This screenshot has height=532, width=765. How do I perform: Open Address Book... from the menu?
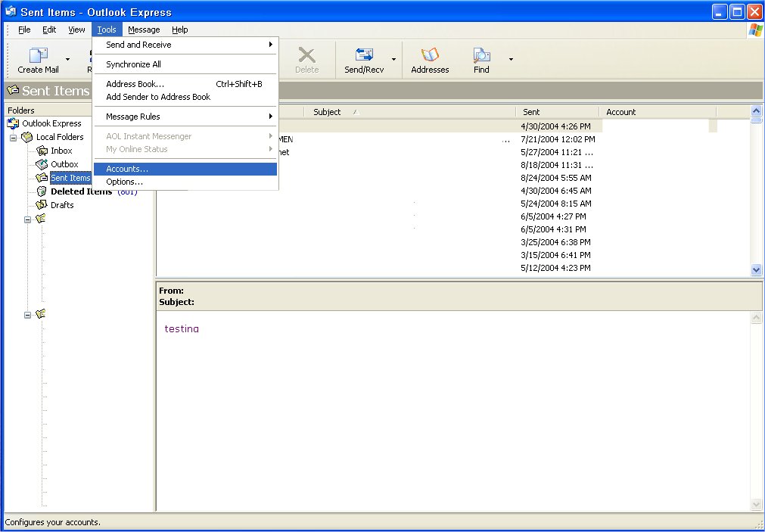[x=185, y=84]
